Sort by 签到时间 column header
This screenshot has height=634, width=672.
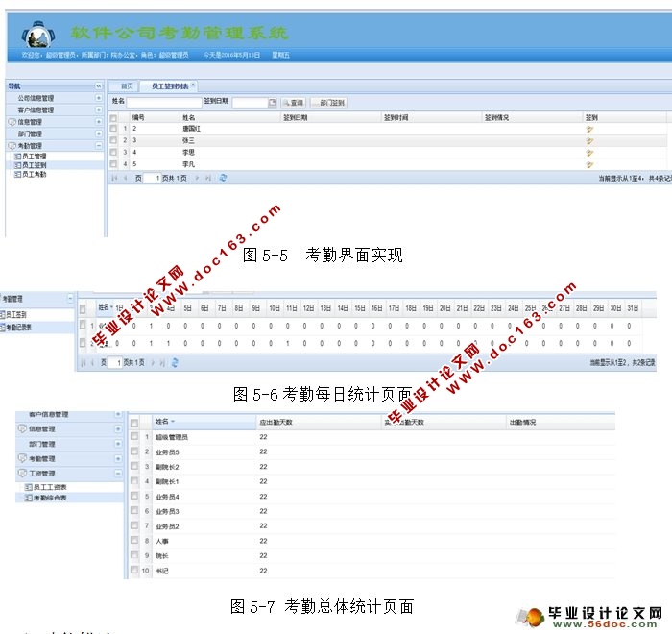(432, 117)
